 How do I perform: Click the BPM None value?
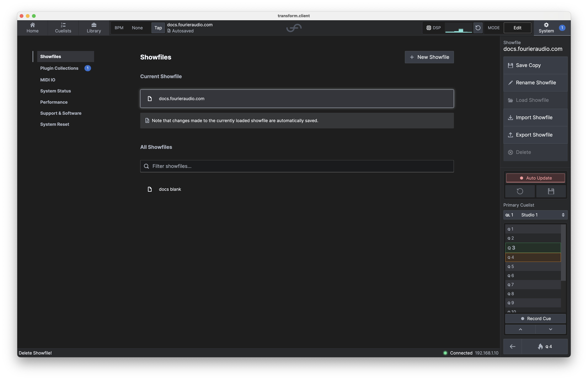coord(137,28)
